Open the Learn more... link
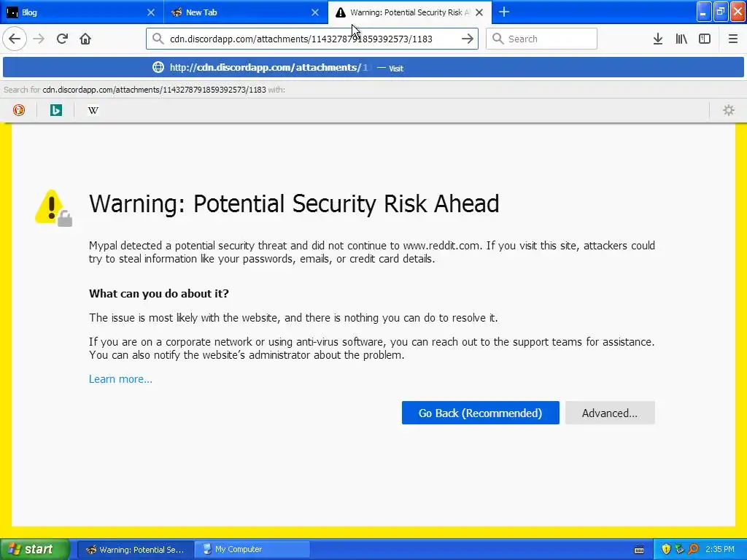Viewport: 747px width, 560px height. pos(120,379)
